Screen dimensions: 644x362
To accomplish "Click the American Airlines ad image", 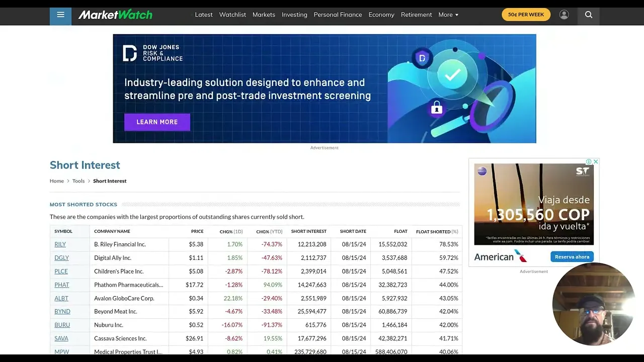I will click(x=534, y=204).
